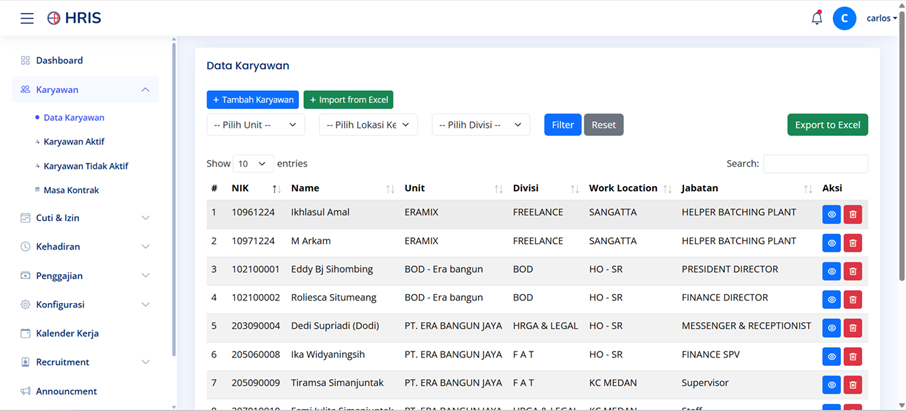Delete the Eddy Bj Sihombing row

tap(852, 271)
